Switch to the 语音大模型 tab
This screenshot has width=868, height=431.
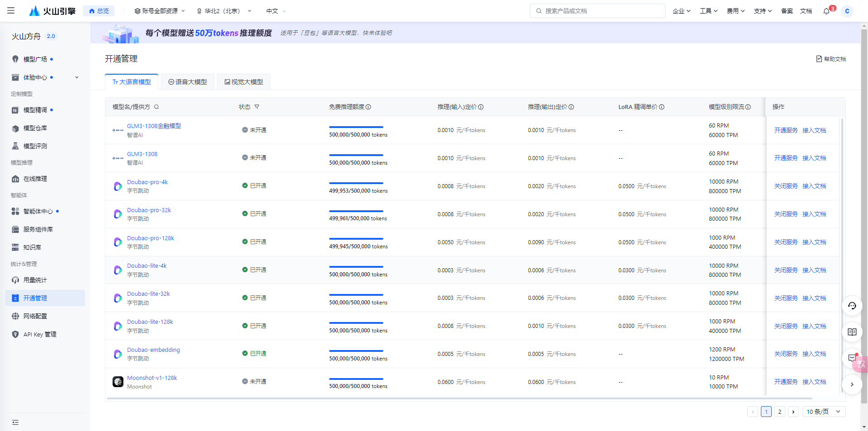(x=188, y=82)
